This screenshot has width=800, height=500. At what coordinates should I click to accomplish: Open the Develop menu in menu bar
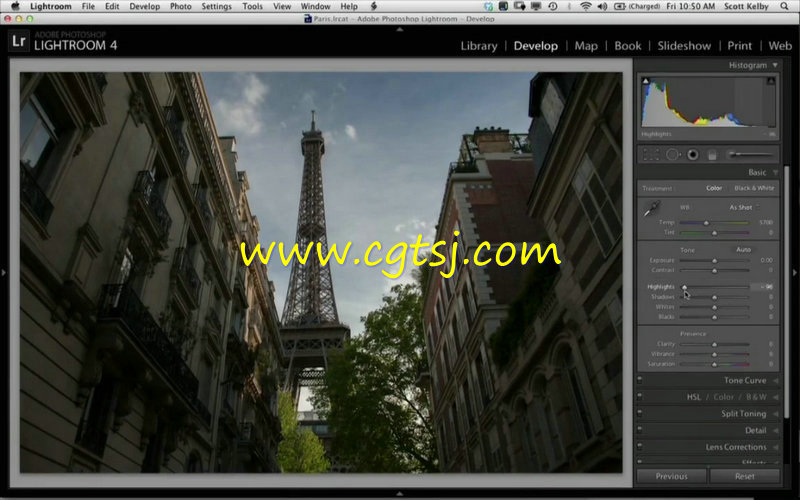(x=144, y=6)
